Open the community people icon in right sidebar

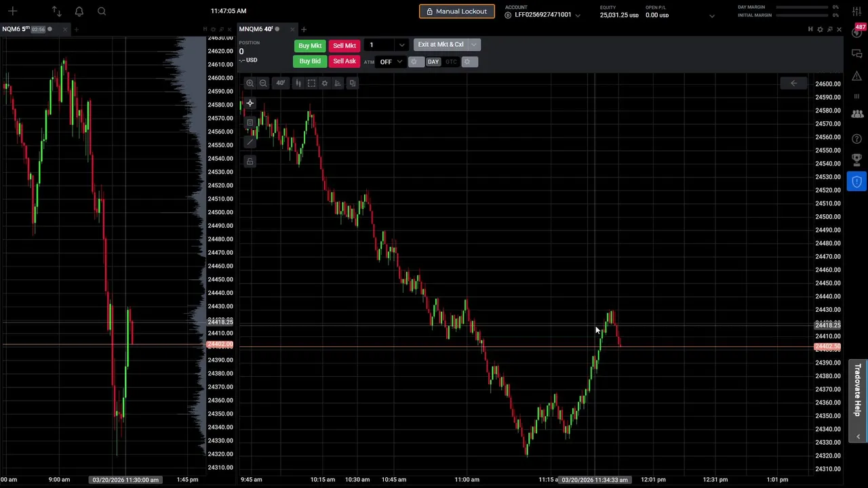pyautogui.click(x=857, y=114)
